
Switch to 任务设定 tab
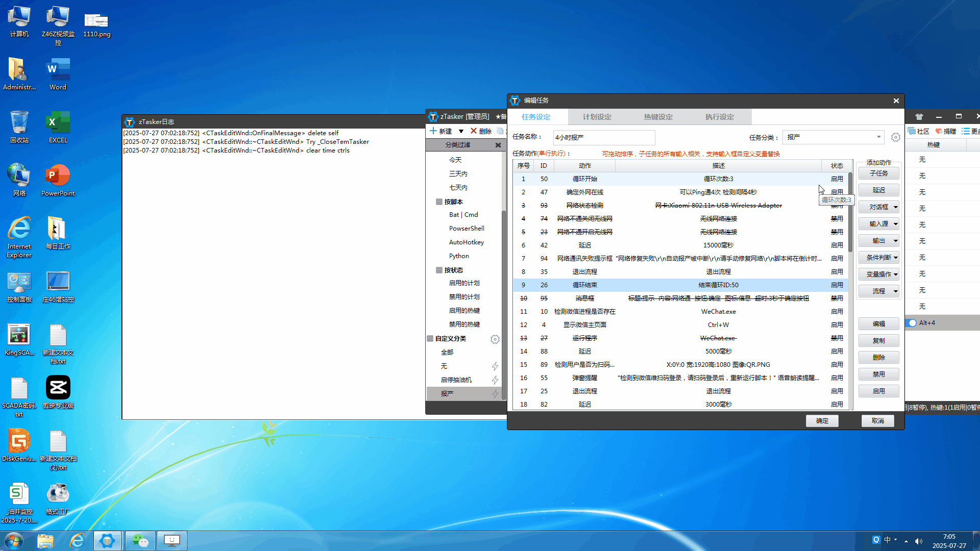click(x=536, y=117)
